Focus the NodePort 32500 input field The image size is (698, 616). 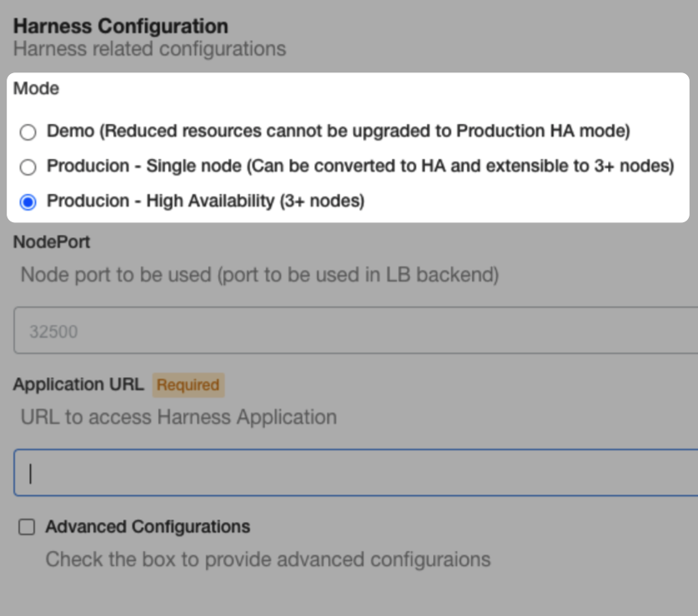pyautogui.click(x=356, y=330)
